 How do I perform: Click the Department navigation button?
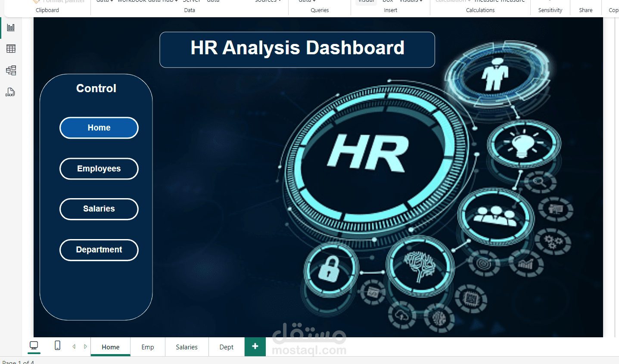pyautogui.click(x=99, y=250)
